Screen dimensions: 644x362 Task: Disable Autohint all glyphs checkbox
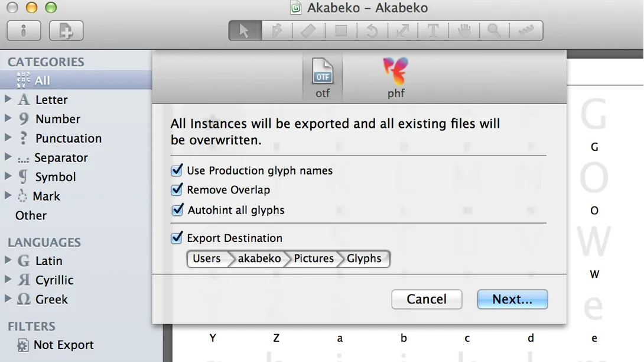177,210
